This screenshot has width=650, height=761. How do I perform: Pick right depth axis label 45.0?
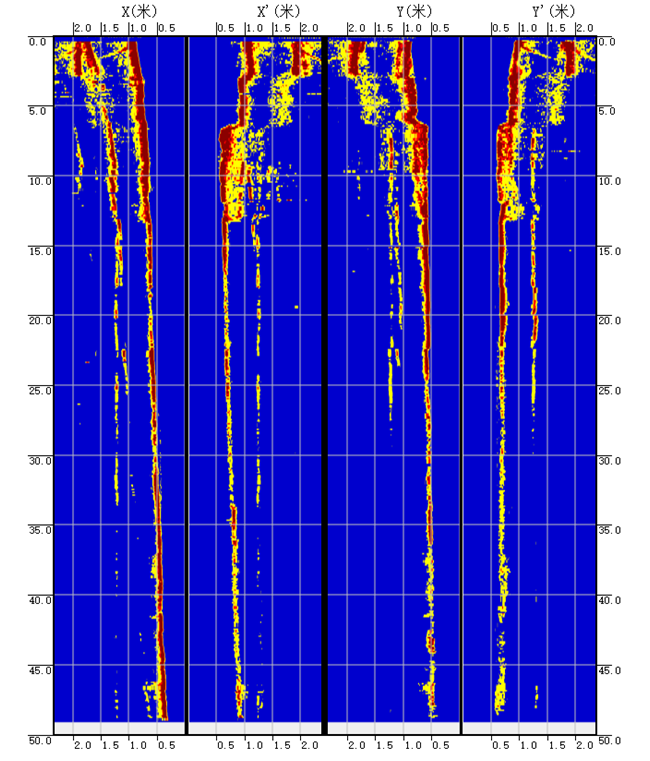609,670
